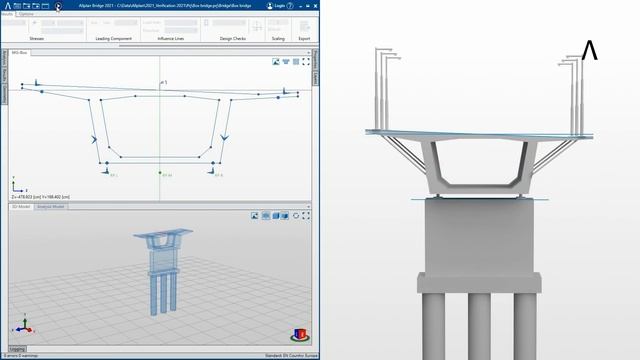Click the blue 3D bridge pier model
The width and height of the screenshot is (640, 360).
tap(163, 271)
